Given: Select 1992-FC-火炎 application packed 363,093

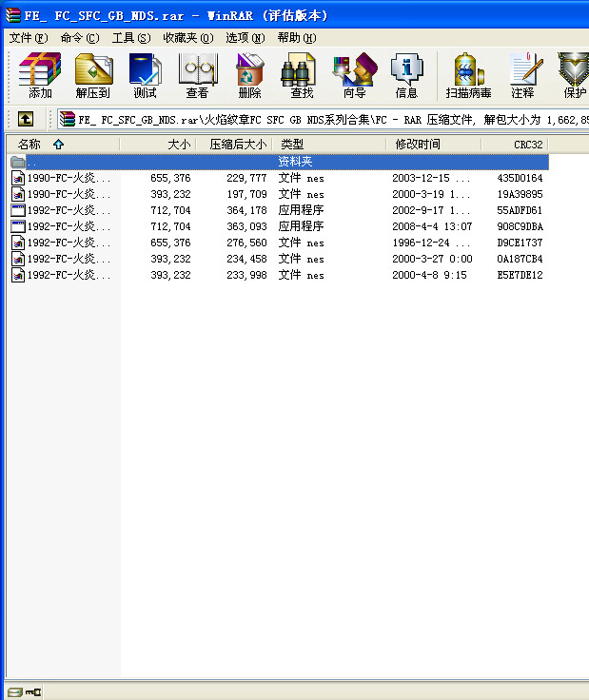Looking at the screenshot, I should coord(278,226).
